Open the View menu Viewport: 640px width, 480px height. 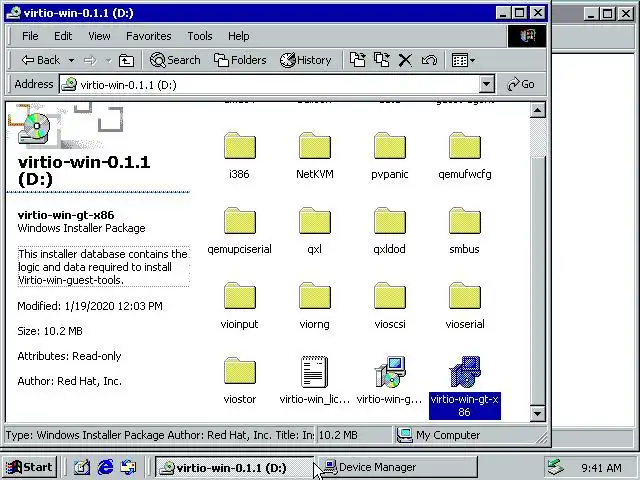click(99, 36)
